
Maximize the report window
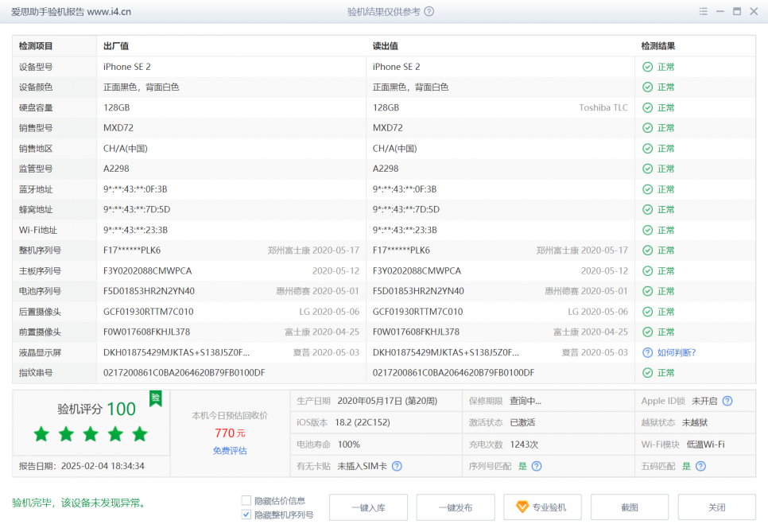737,12
